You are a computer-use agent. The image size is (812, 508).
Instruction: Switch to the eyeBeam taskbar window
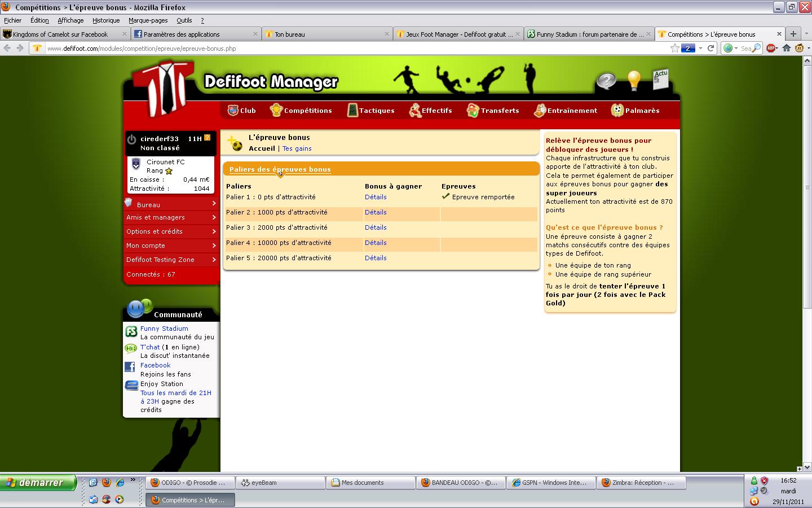(x=280, y=483)
